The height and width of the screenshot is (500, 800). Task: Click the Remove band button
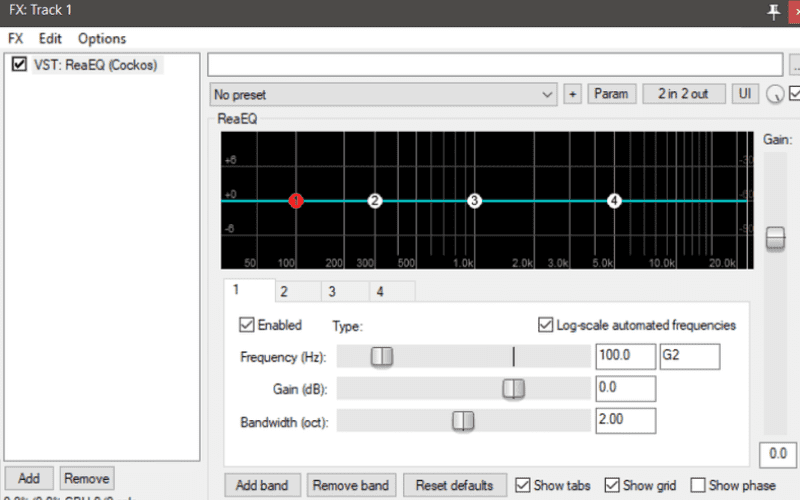coord(351,485)
